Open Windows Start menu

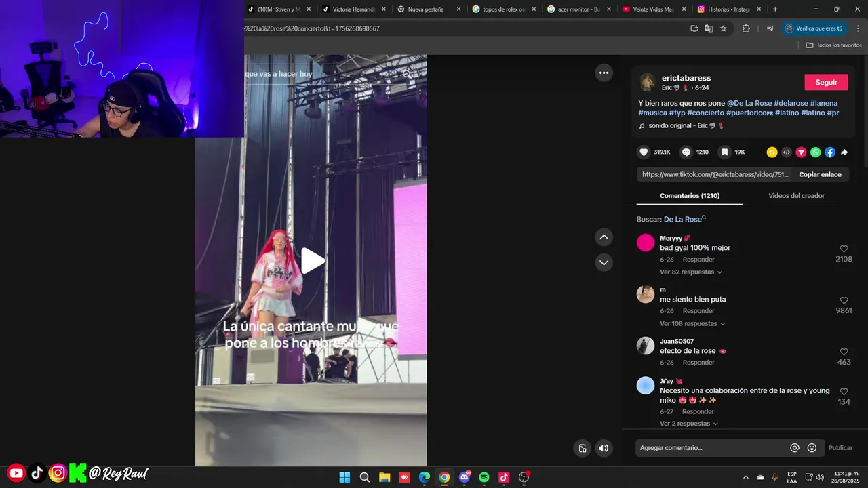(344, 477)
